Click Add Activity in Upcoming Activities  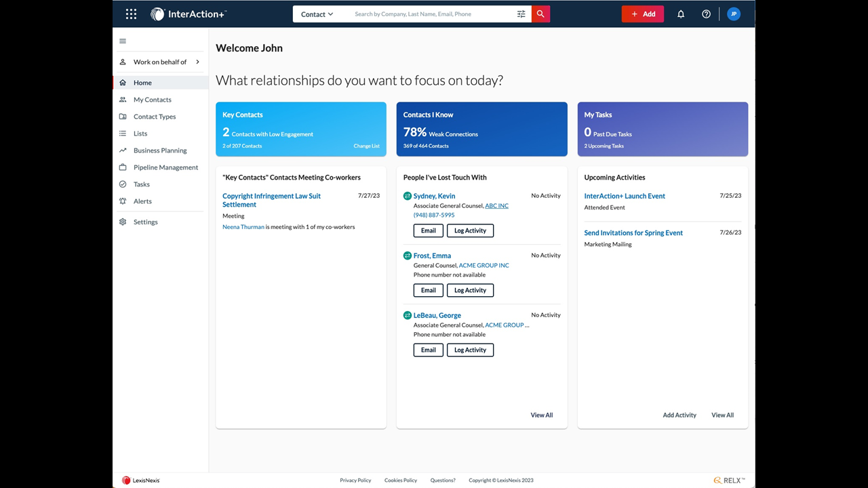tap(679, 415)
